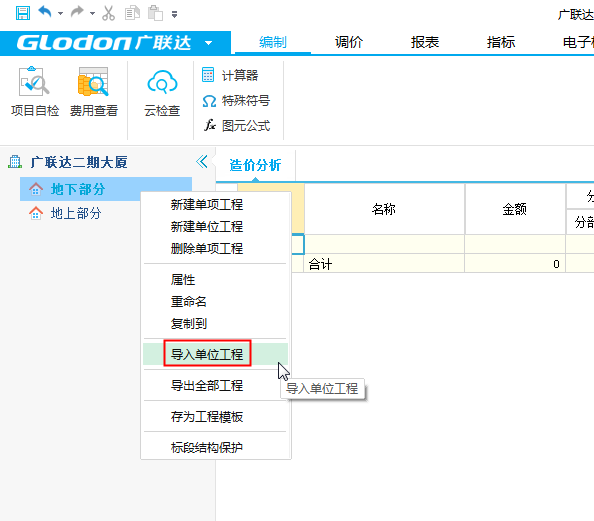The image size is (594, 521).
Task: Click the Copy icon in quick toolbar
Action: point(132,13)
